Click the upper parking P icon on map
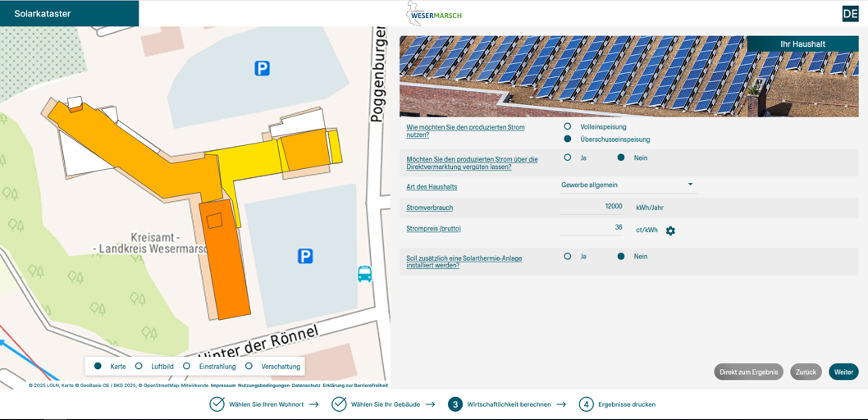 click(x=262, y=69)
